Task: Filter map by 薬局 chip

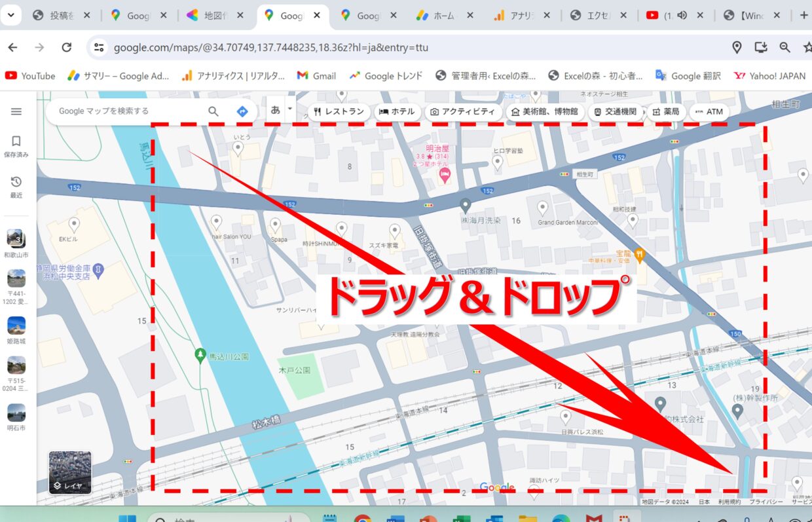Action: pyautogui.click(x=666, y=112)
